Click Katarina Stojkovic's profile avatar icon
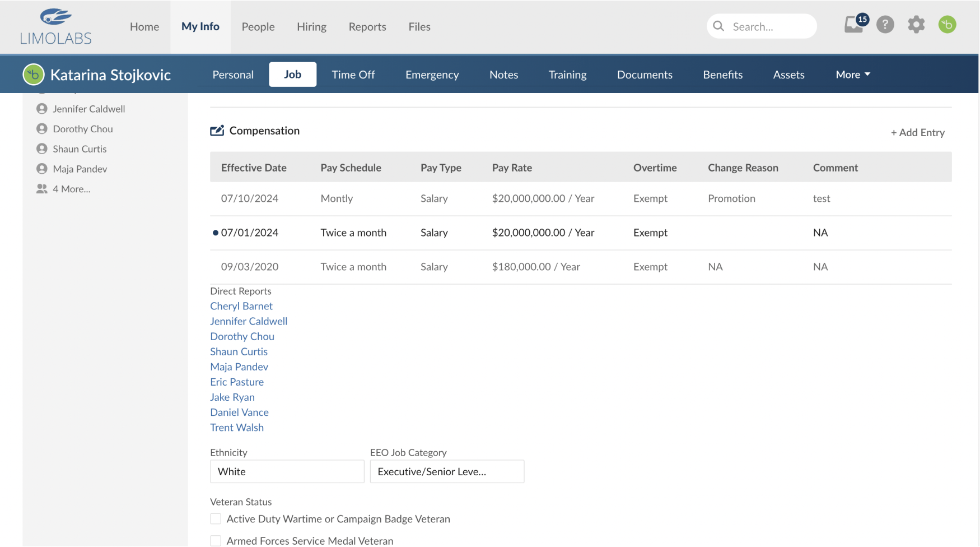 34,75
